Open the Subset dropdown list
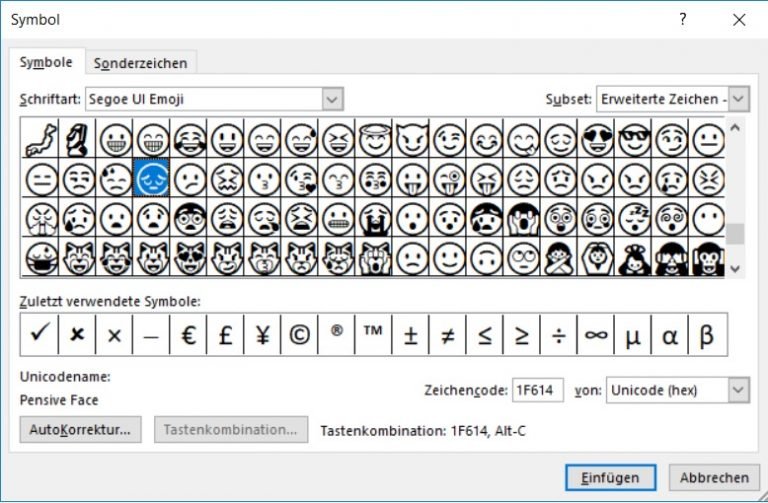 (739, 99)
